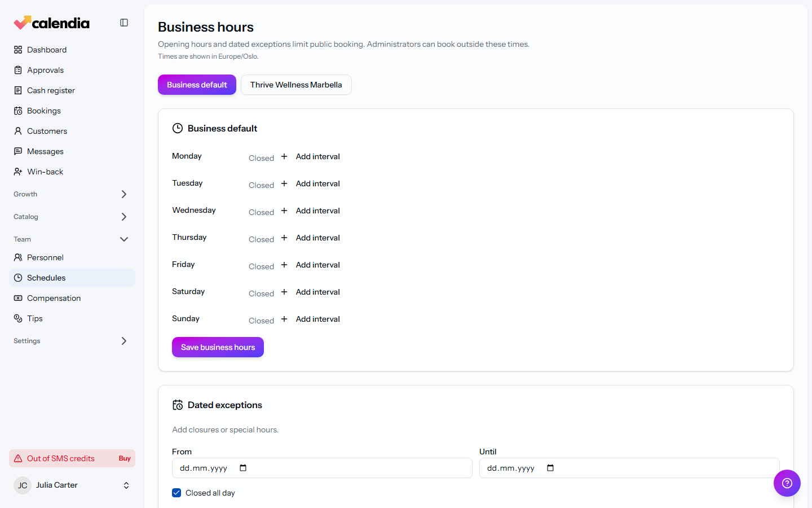Click the JC user avatar
The width and height of the screenshot is (812, 508).
[x=23, y=485]
